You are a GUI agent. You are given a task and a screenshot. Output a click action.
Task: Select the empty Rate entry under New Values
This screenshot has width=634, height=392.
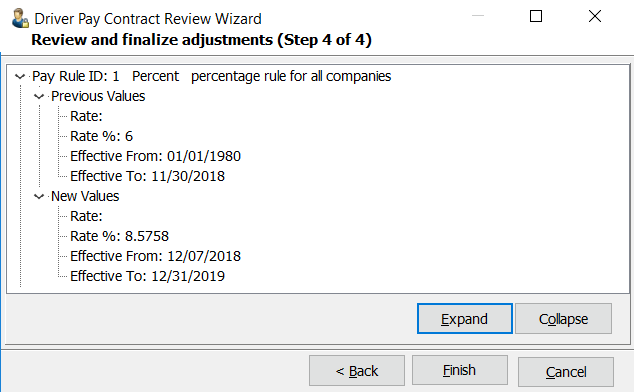click(x=86, y=216)
